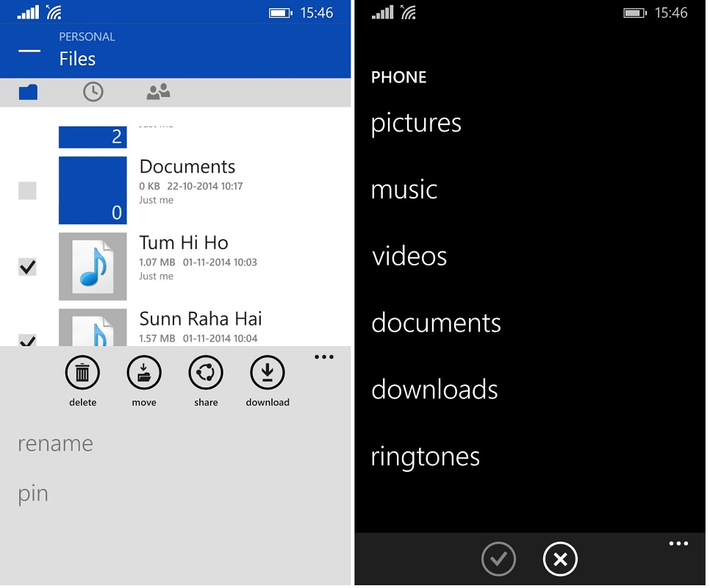Open the Tum Hi Ho audio thumbnail
Image resolution: width=710 pixels, height=588 pixels.
[x=93, y=267]
